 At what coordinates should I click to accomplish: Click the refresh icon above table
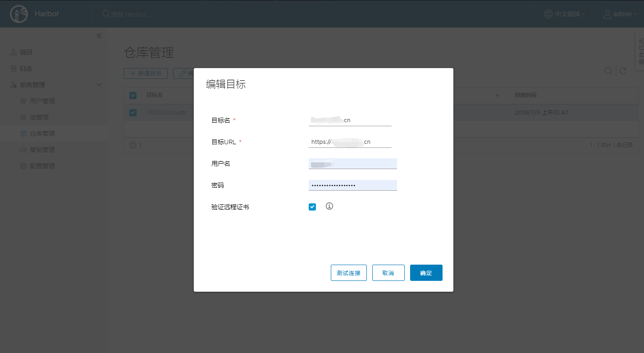[623, 71]
